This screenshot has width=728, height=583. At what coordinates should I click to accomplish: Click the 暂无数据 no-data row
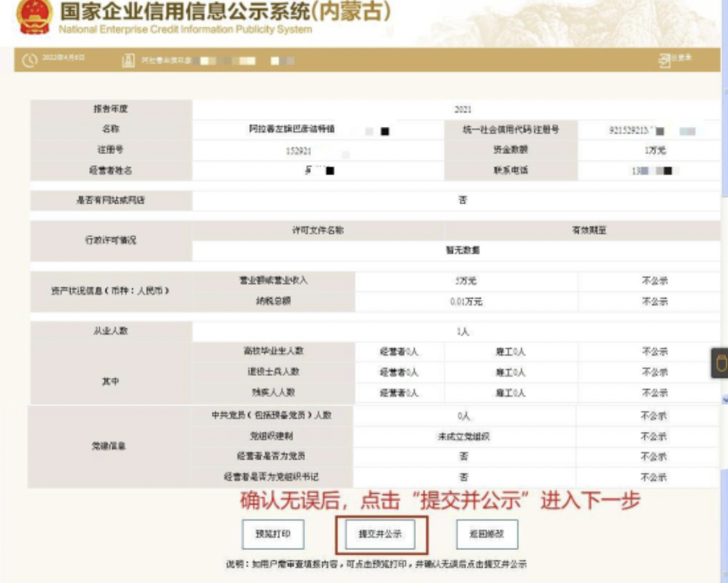[456, 250]
